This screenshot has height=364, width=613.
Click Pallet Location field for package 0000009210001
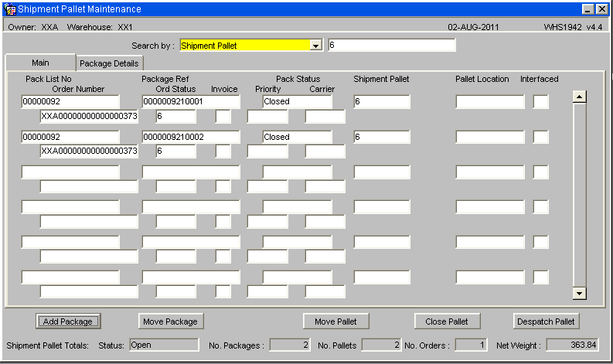(x=490, y=102)
